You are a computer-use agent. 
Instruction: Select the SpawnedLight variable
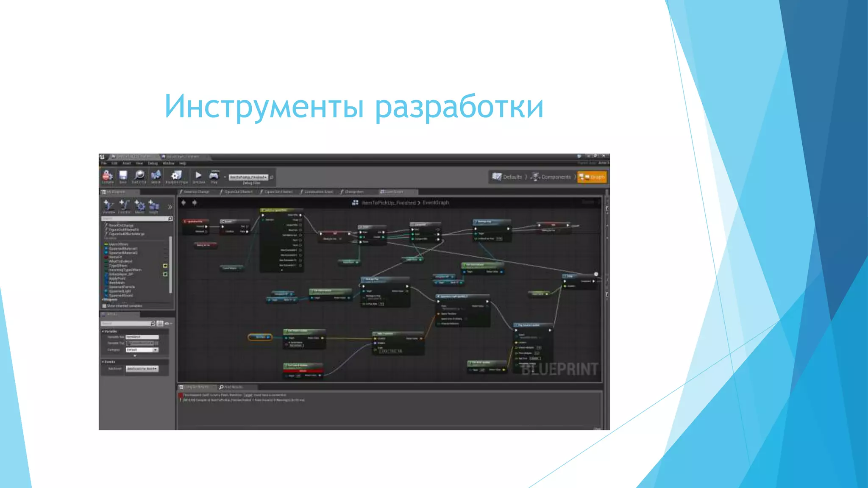click(x=120, y=291)
